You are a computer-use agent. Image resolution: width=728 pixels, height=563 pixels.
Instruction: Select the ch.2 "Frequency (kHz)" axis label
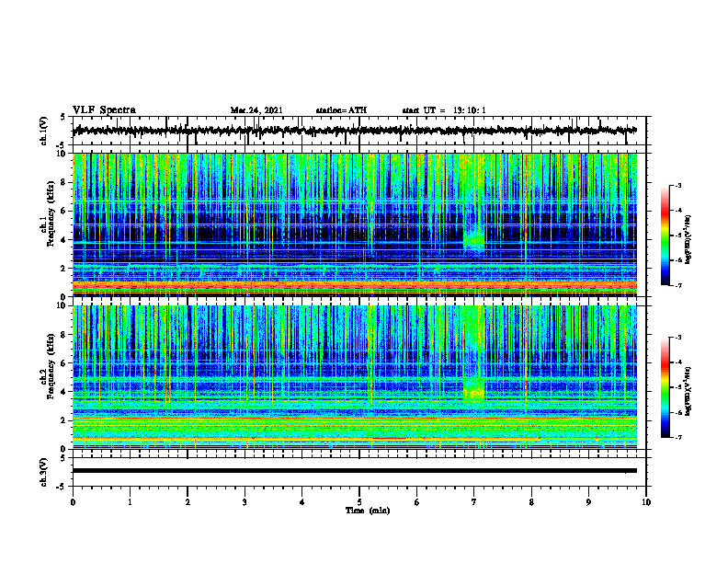51,366
